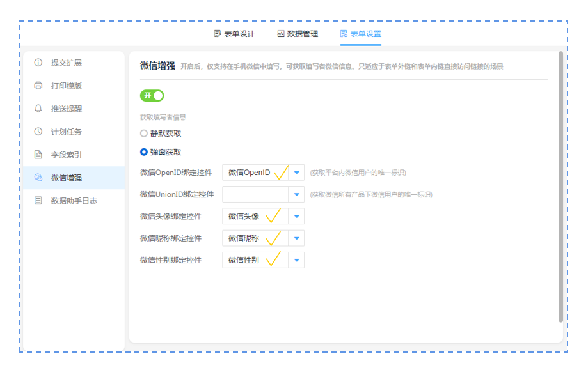Click the 提交扩展 info icon in sidebar
Viewport: 588px width, 370px height.
click(38, 63)
